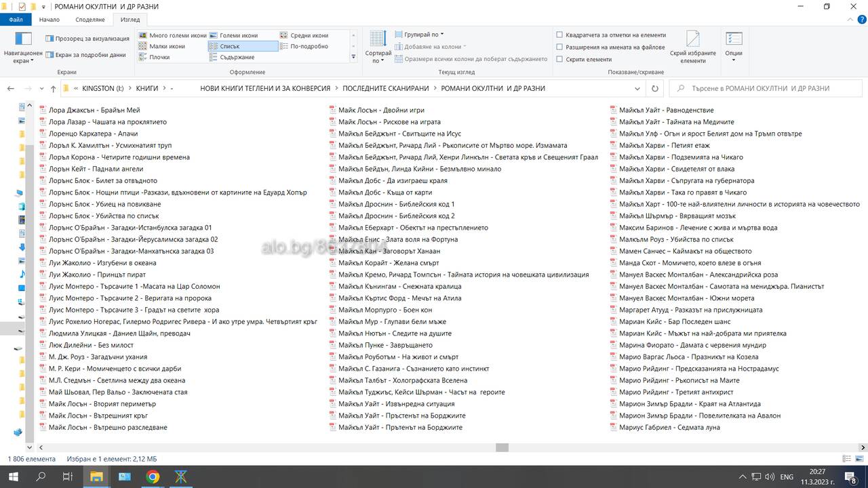868x488 pixels.
Task: Open the Сортирай по dropdown
Action: [378, 47]
